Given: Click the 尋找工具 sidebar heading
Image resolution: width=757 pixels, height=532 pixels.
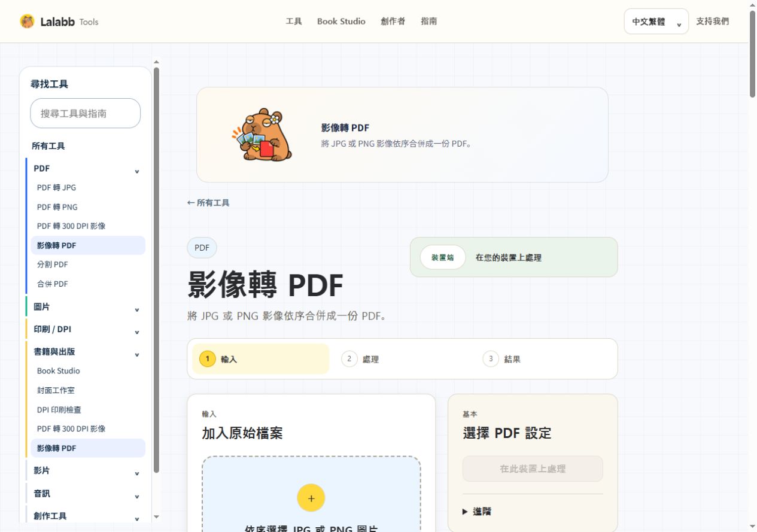Looking at the screenshot, I should (x=50, y=84).
